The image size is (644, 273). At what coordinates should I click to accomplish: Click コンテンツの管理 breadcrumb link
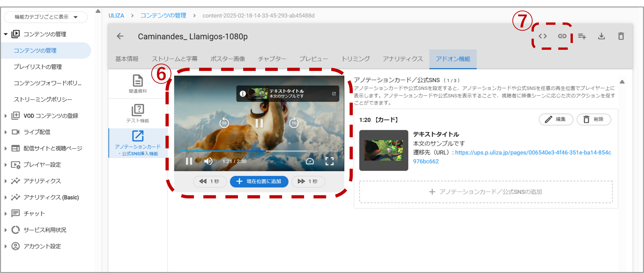click(x=163, y=16)
